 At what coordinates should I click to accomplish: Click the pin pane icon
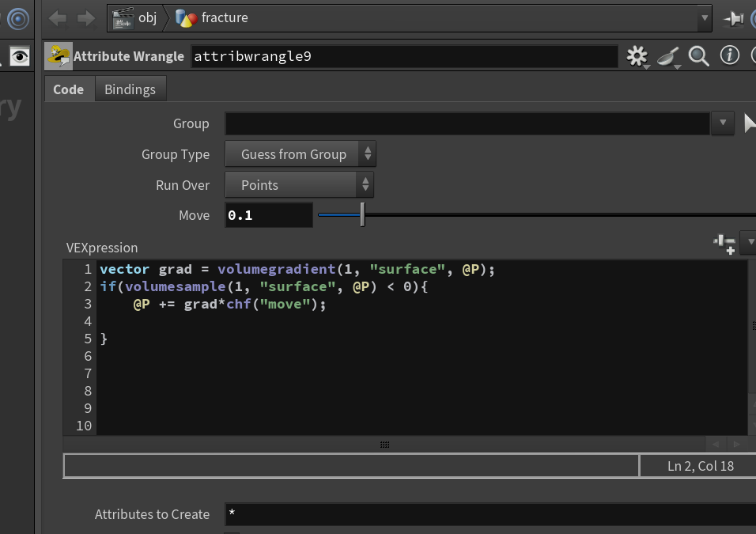pyautogui.click(x=733, y=19)
